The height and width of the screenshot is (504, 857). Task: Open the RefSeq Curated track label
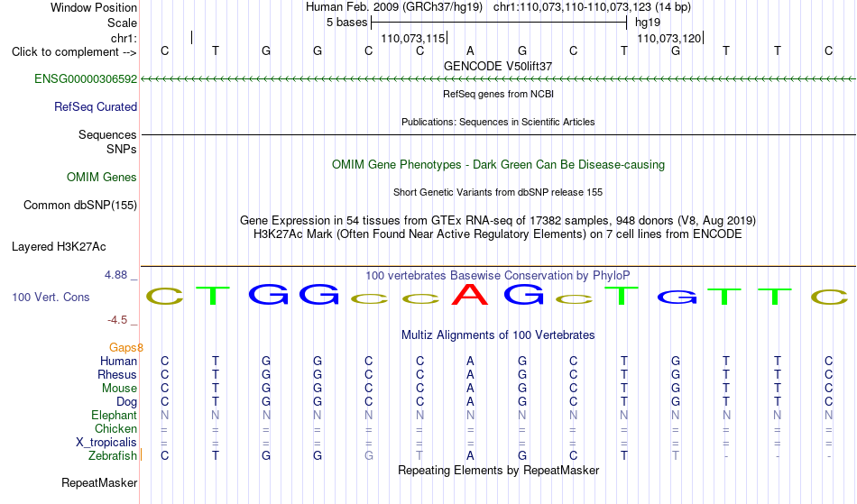tap(96, 107)
